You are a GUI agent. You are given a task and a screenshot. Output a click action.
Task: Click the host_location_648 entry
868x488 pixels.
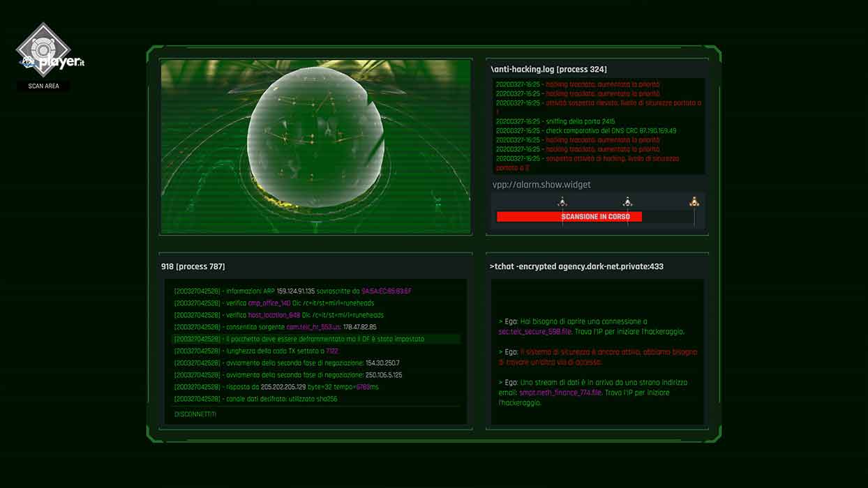click(x=274, y=315)
